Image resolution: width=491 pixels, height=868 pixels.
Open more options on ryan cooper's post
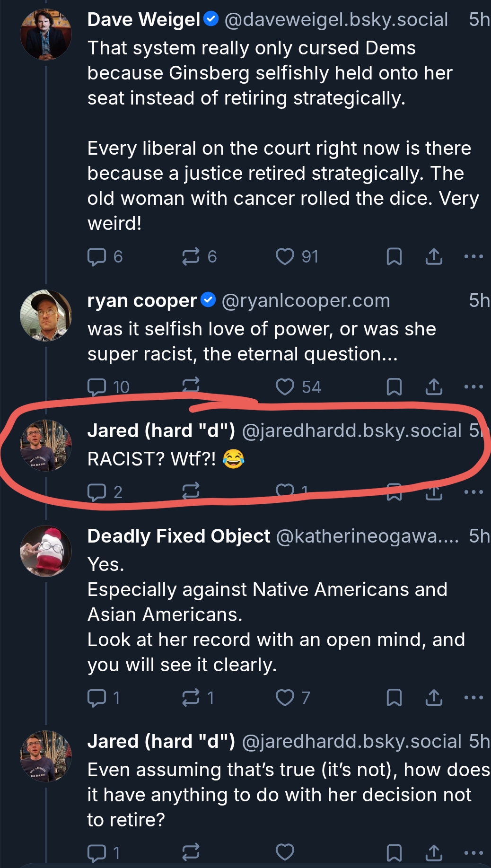pos(473,387)
